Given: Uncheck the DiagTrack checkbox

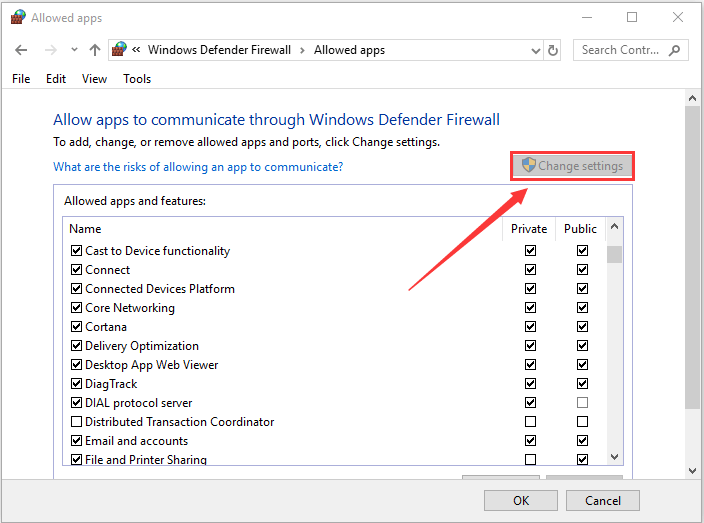Looking at the screenshot, I should point(76,383).
